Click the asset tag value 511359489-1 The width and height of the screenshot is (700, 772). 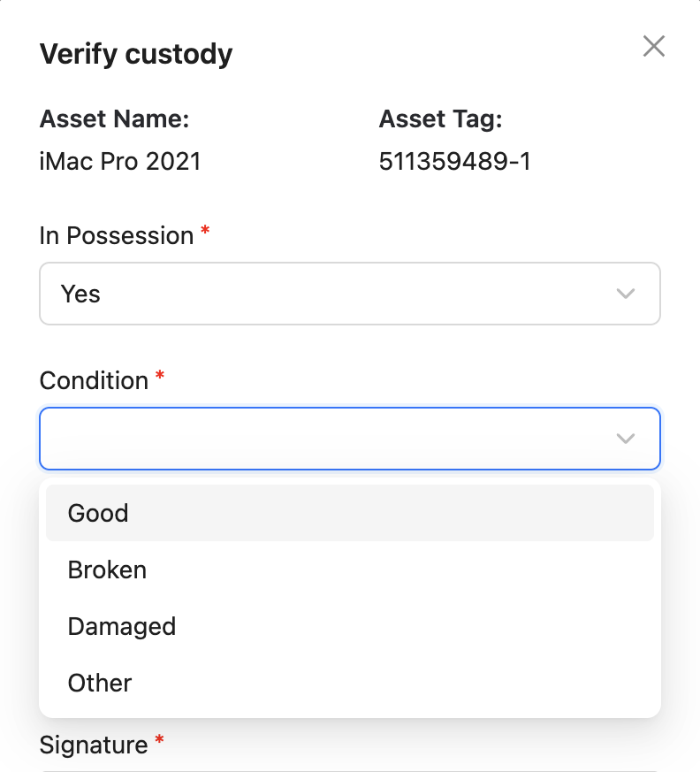pos(454,162)
